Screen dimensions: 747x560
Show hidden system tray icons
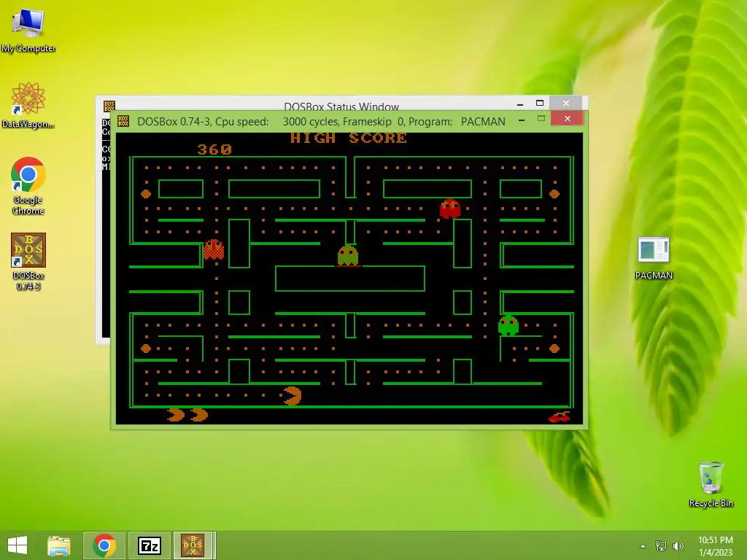tap(643, 546)
